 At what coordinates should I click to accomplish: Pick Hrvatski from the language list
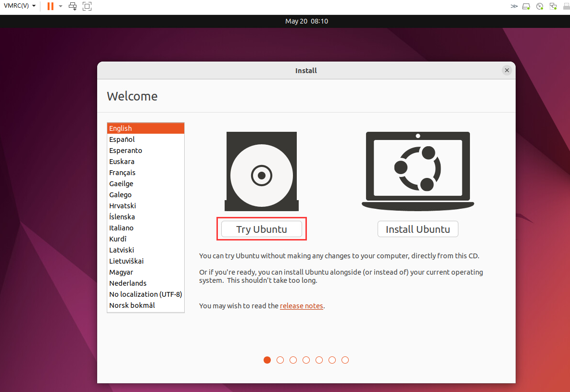coord(146,206)
